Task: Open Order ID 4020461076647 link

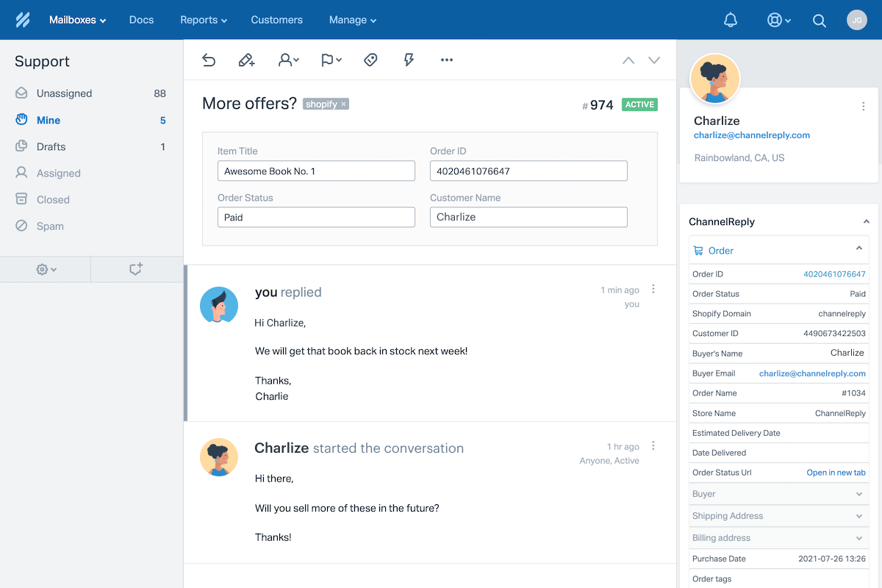Action: coord(834,274)
